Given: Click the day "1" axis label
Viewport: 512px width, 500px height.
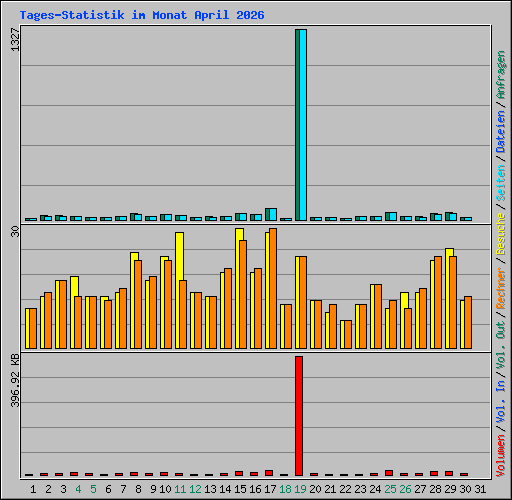Looking at the screenshot, I should click(33, 489).
